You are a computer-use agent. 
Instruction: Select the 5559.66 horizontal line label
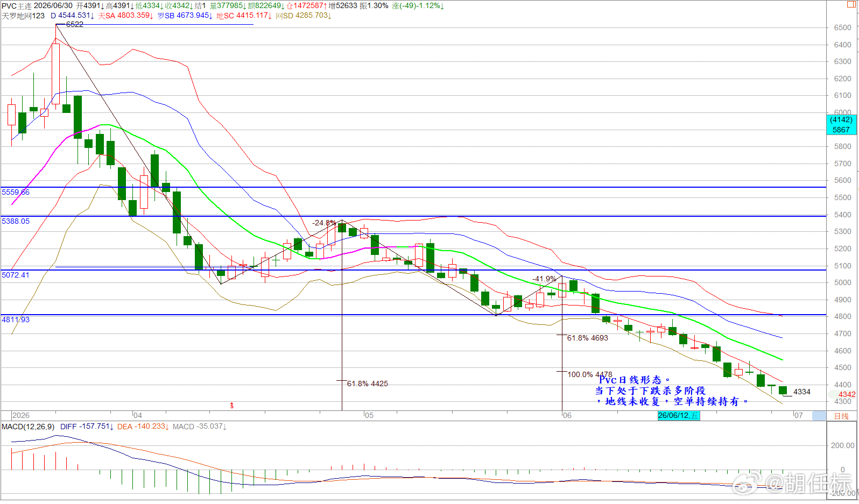pos(16,192)
